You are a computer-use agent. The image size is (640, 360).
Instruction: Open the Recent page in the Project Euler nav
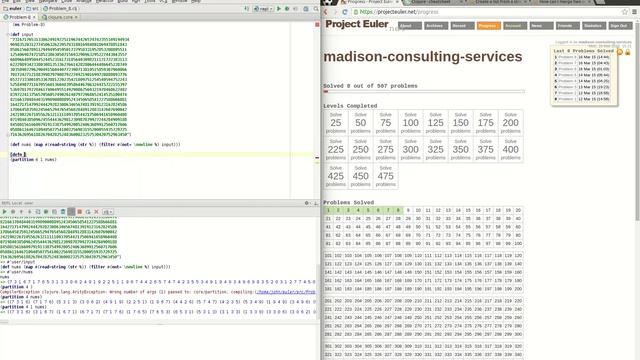coord(462,26)
